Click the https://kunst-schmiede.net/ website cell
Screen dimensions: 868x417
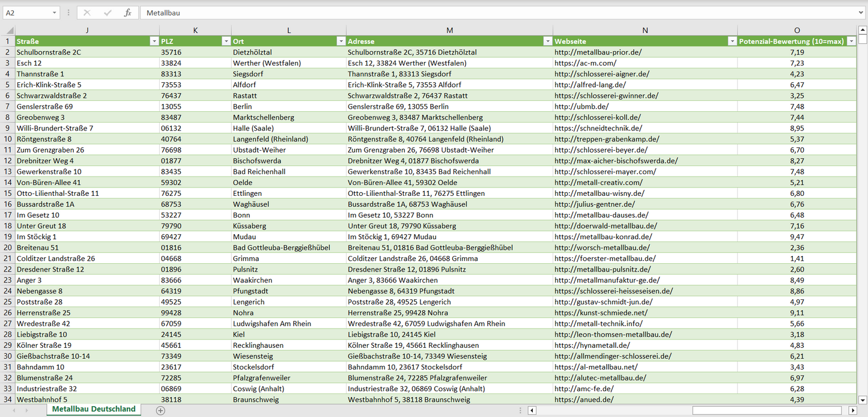[601, 313]
